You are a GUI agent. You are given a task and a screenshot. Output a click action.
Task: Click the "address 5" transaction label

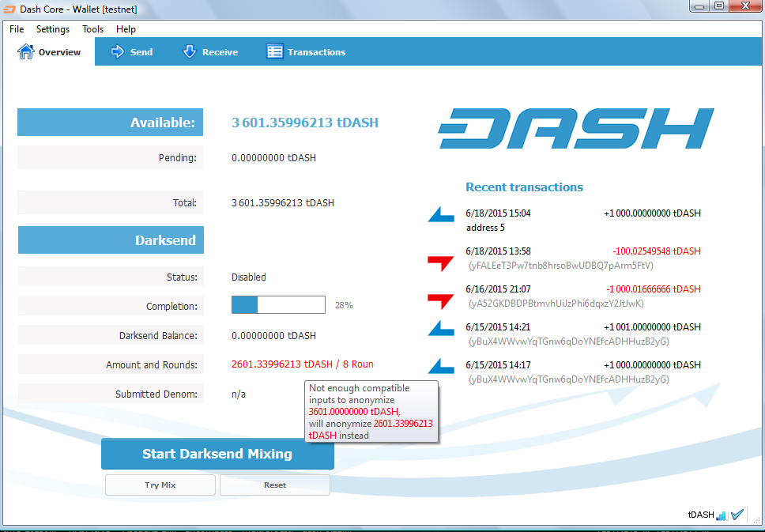[x=485, y=228]
